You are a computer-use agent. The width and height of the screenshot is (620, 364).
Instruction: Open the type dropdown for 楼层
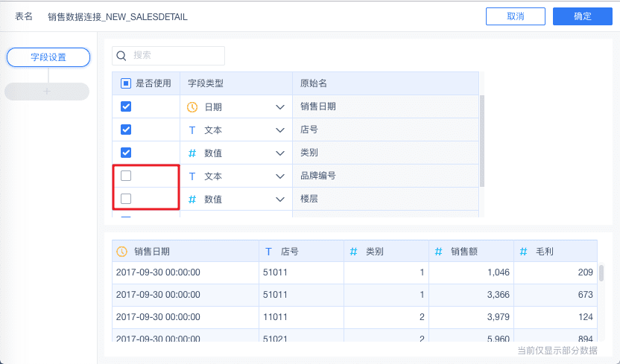pyautogui.click(x=280, y=199)
